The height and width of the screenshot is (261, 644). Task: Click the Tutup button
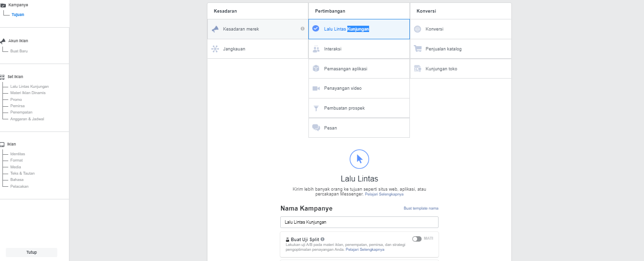pos(32,252)
